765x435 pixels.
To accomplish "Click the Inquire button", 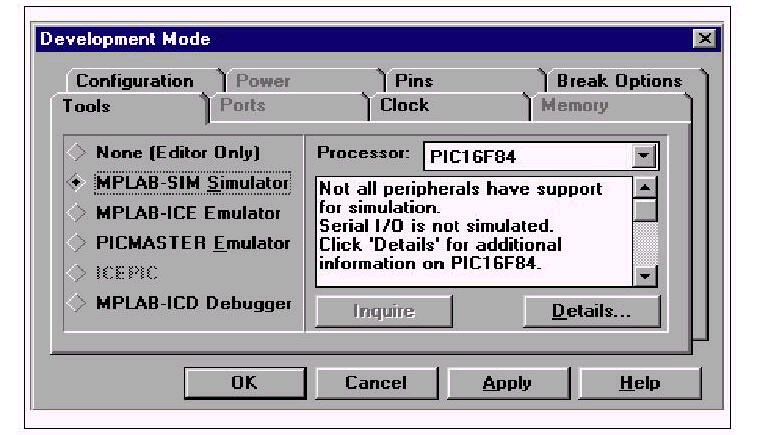I will pyautogui.click(x=384, y=311).
